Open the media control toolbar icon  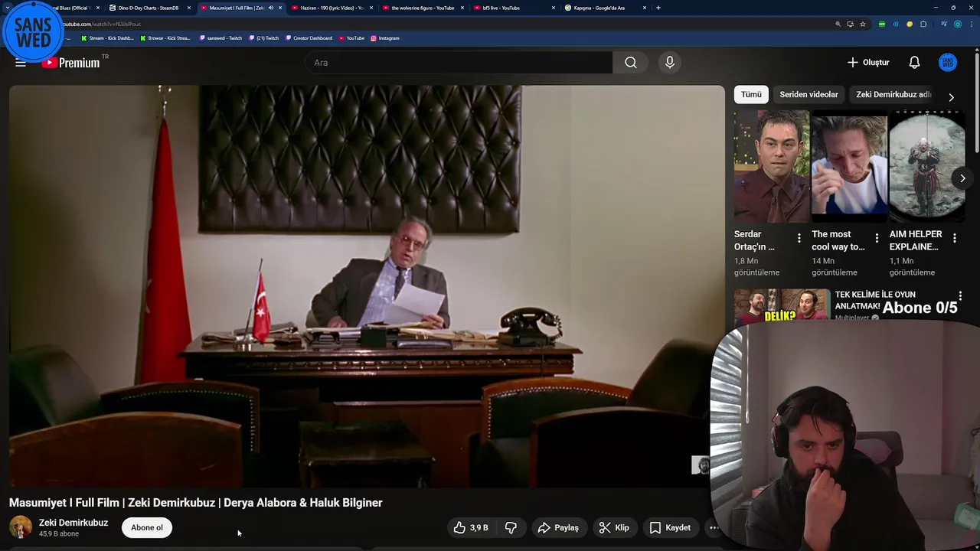tap(944, 24)
